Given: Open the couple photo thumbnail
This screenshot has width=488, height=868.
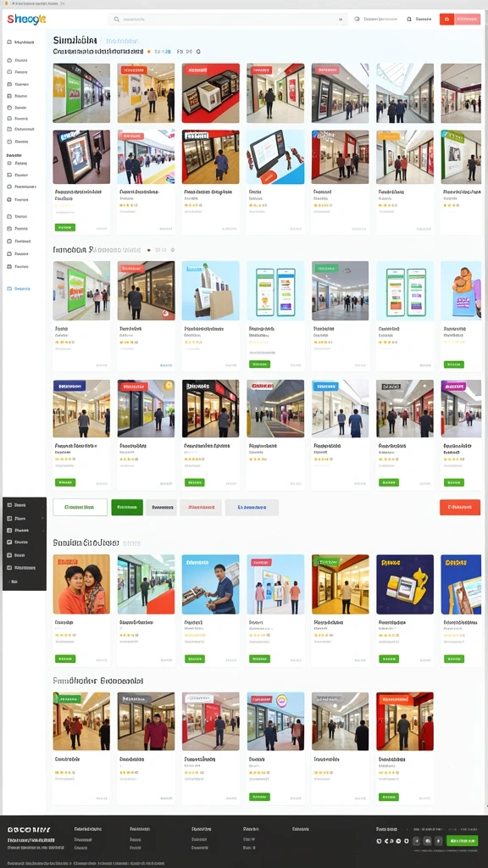Looking at the screenshot, I should pos(81,584).
